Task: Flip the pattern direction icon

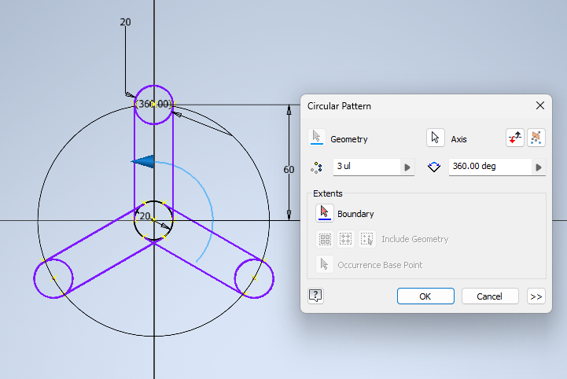Action: (x=515, y=138)
